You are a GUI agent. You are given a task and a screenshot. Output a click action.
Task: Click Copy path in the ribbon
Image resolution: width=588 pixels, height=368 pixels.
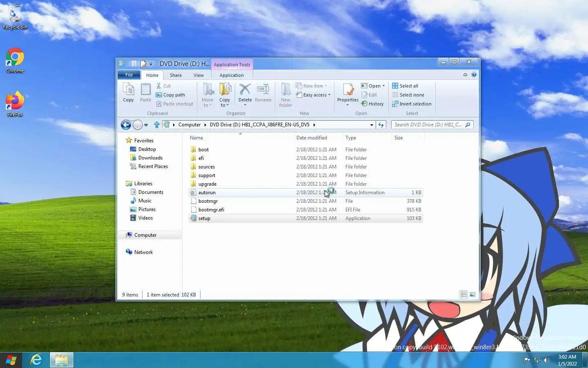tap(170, 95)
